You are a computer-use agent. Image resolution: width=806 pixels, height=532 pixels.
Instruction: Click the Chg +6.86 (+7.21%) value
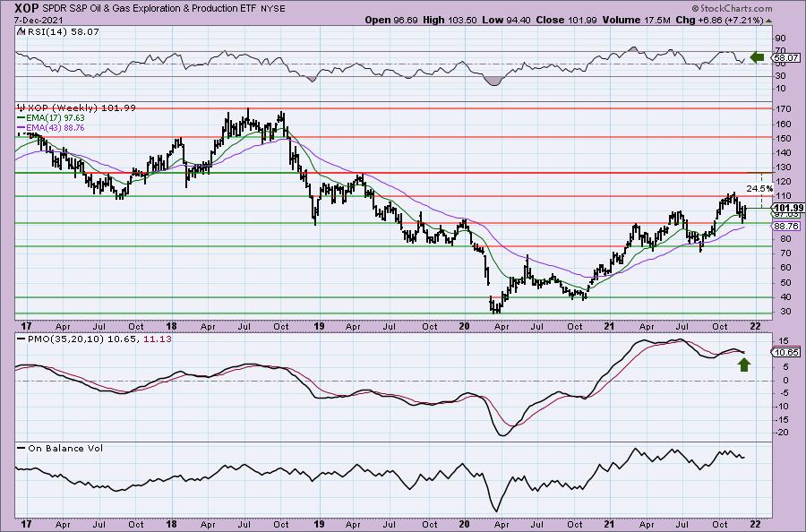tap(719, 20)
